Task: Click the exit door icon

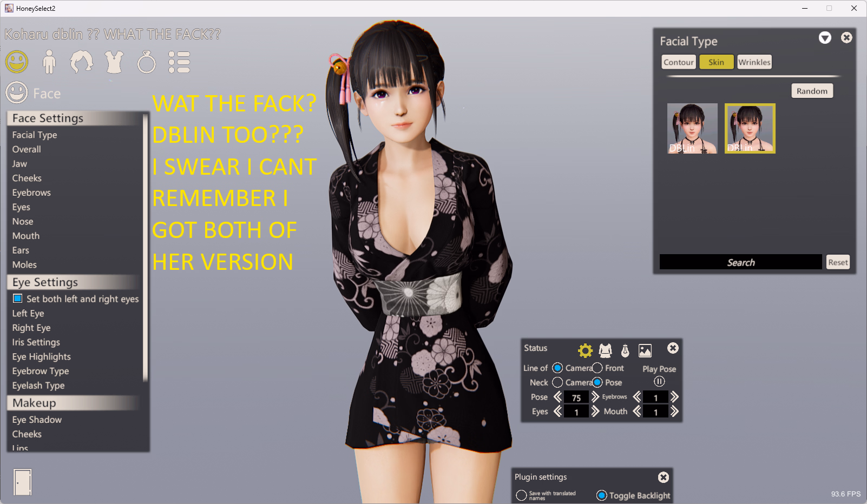Action: [23, 482]
